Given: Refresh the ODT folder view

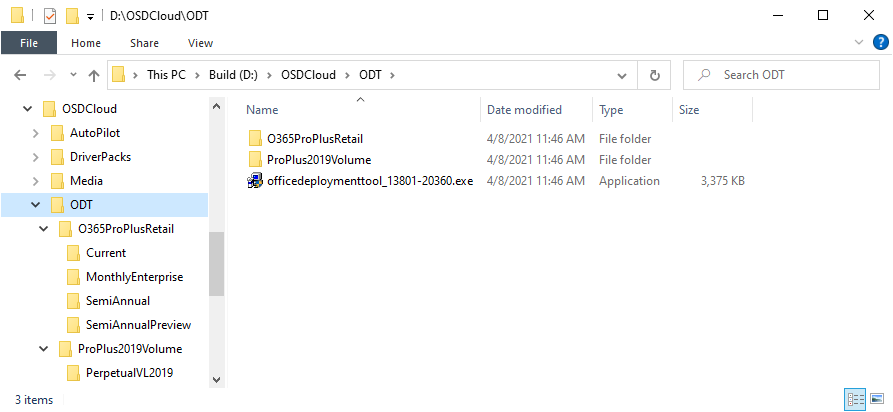Looking at the screenshot, I should [655, 75].
